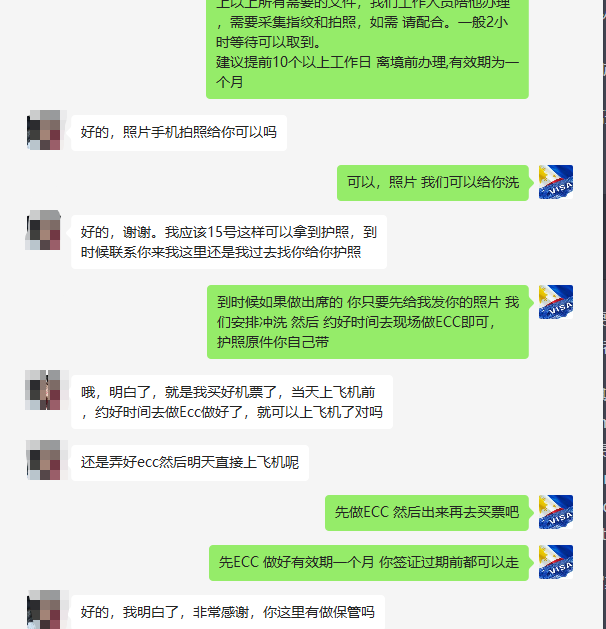Click green bubble 先做ECC 然后出来再去买票吧
Image resolution: width=606 pixels, height=629 pixels.
pyautogui.click(x=427, y=513)
